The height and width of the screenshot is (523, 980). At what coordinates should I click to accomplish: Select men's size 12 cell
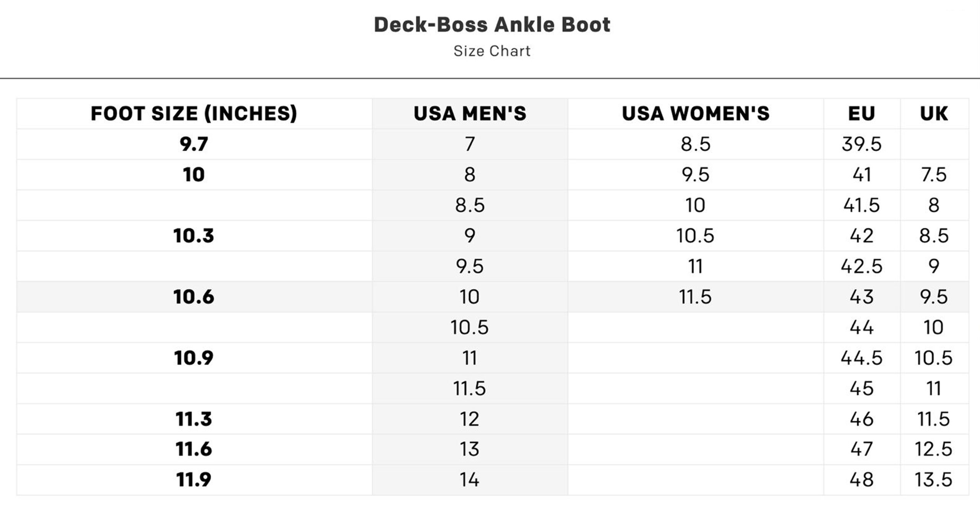click(470, 419)
